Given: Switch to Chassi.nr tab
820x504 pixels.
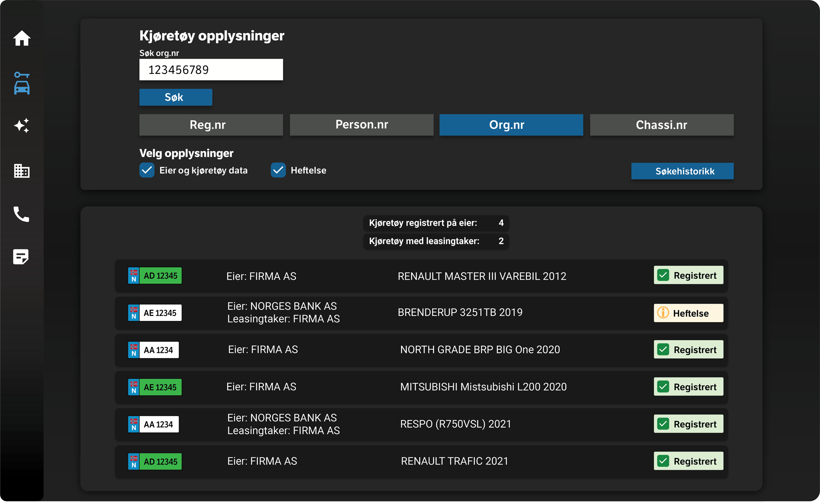Looking at the screenshot, I should [662, 125].
